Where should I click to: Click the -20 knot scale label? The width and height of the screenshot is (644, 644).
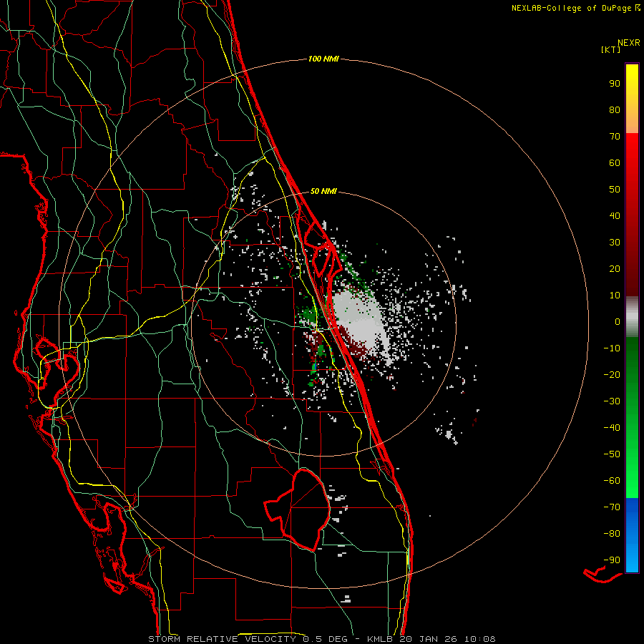click(612, 374)
